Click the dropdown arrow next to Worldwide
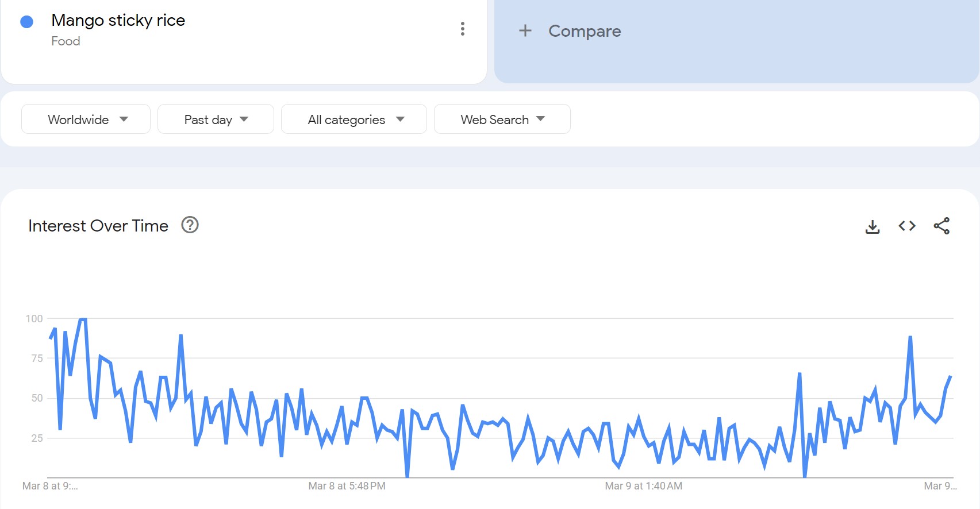Image resolution: width=980 pixels, height=509 pixels. click(124, 119)
